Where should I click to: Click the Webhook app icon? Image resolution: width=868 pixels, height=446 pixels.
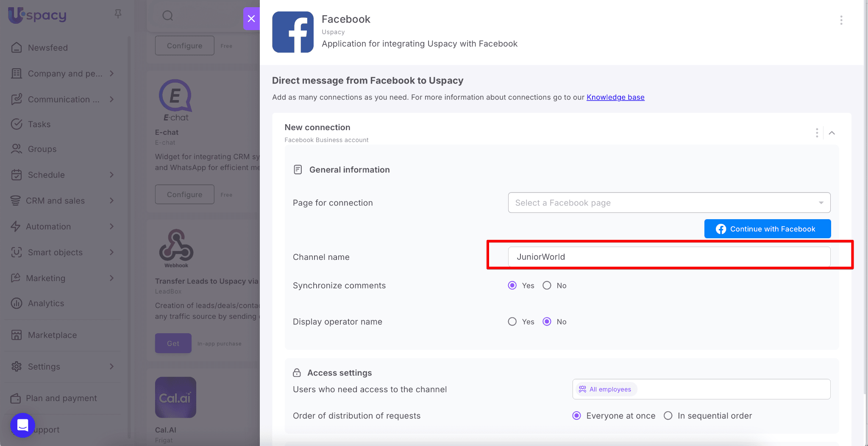[x=176, y=248]
